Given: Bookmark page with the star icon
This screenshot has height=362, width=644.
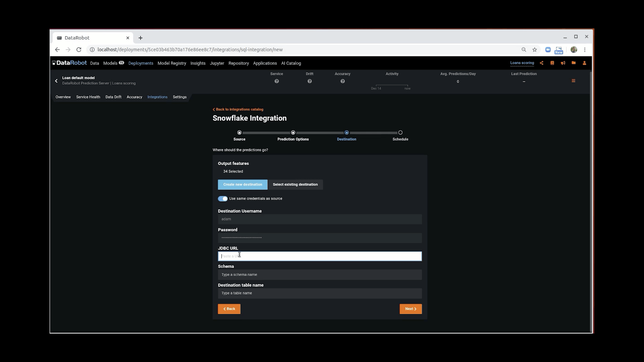Looking at the screenshot, I should coord(535,49).
